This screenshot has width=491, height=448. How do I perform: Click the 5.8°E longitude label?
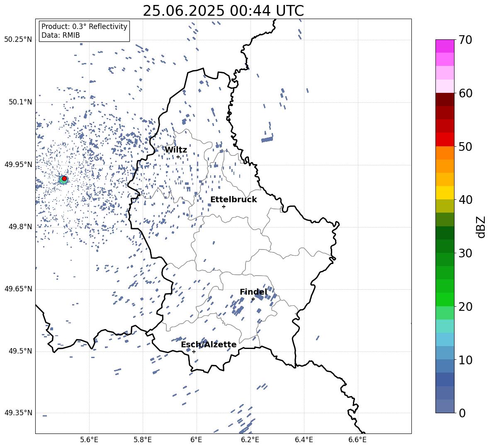pyautogui.click(x=143, y=440)
